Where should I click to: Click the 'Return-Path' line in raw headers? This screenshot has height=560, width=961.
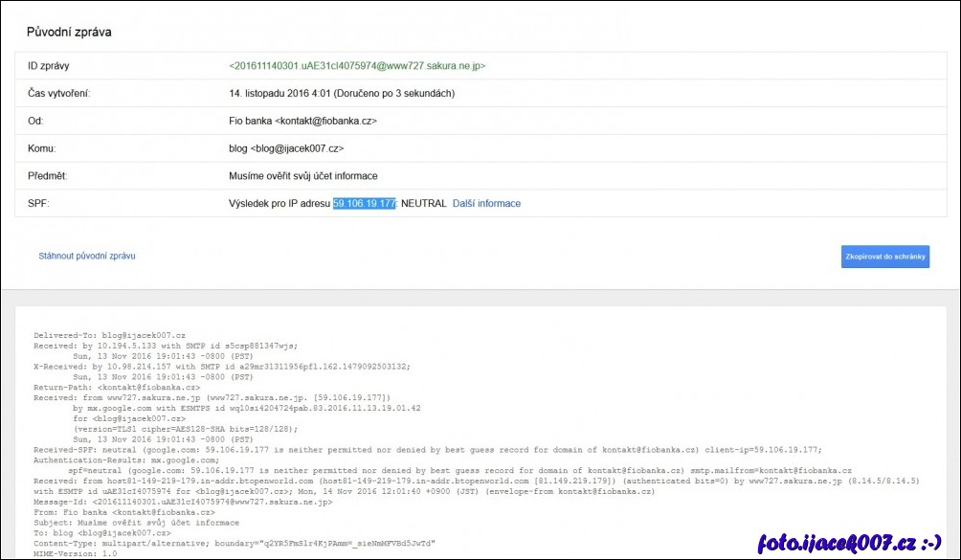(117, 388)
